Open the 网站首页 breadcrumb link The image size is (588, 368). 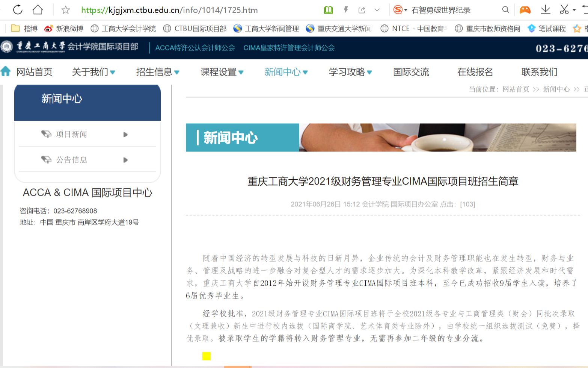point(516,89)
